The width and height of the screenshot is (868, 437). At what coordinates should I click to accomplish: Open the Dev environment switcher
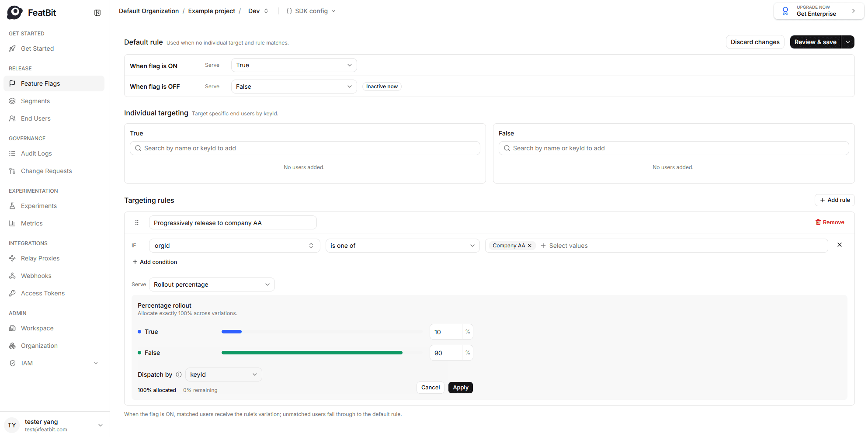[258, 11]
